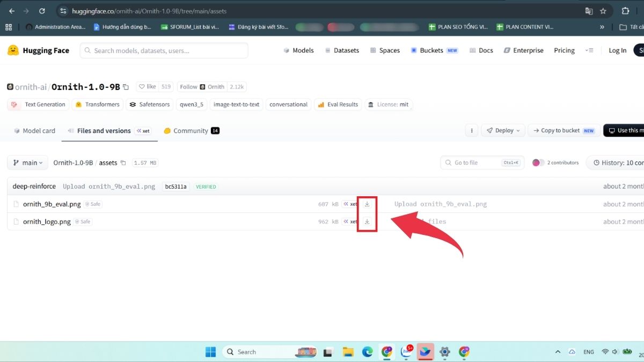Image resolution: width=644 pixels, height=362 pixels.
Task: Open commit bc5311a
Action: pyautogui.click(x=176, y=187)
